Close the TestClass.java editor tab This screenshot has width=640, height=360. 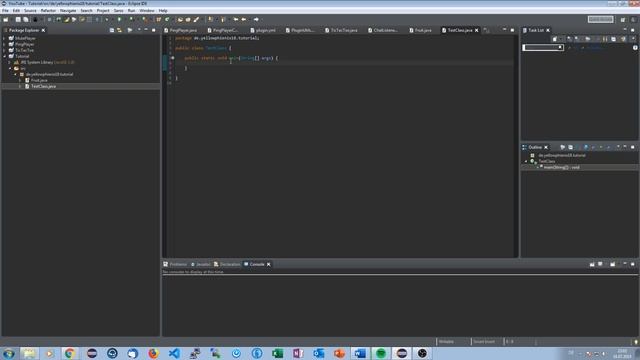click(x=476, y=30)
